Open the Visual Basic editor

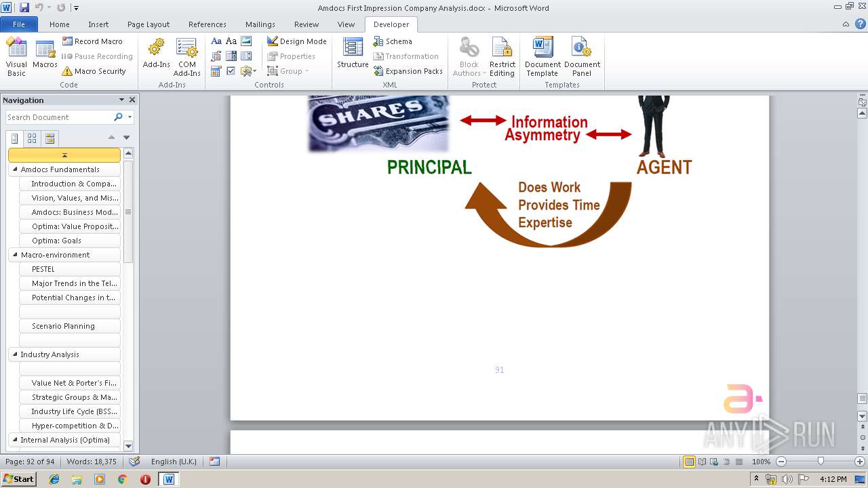click(16, 57)
